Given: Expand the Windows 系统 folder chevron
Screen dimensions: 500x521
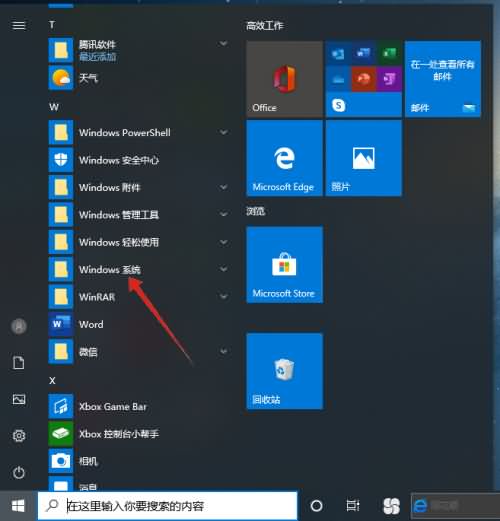Looking at the screenshot, I should (224, 269).
